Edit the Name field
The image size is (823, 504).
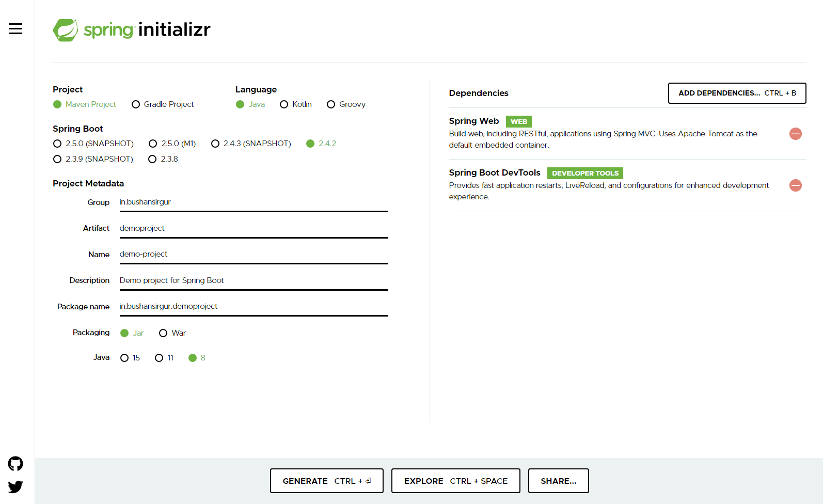pyautogui.click(x=254, y=255)
